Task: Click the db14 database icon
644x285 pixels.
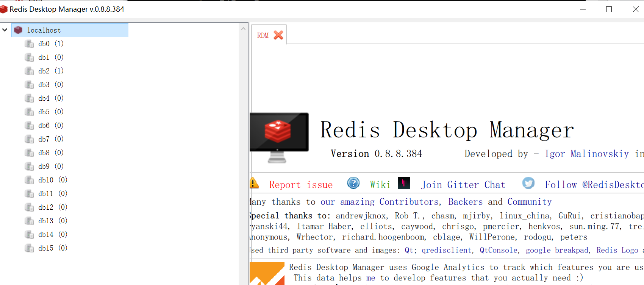Action: pos(29,234)
